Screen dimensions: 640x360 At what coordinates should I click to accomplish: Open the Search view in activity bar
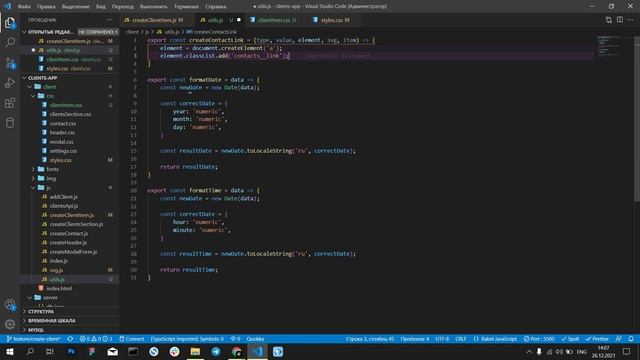10,42
